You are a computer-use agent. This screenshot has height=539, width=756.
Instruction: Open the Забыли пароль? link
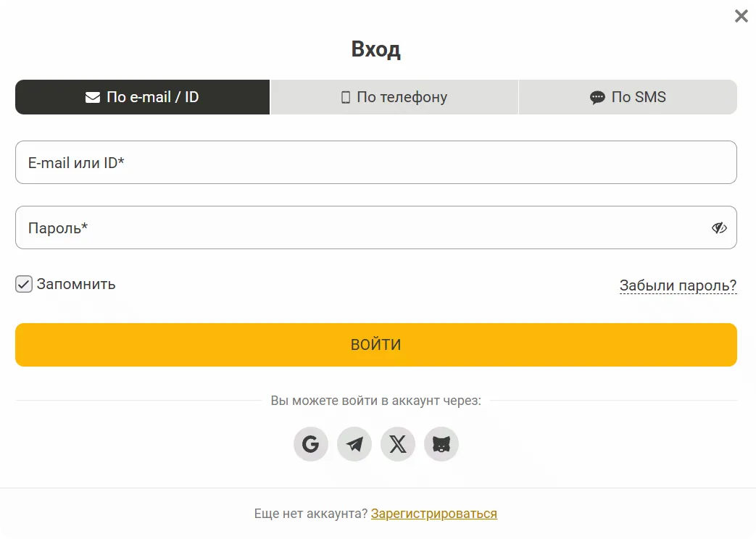coord(678,285)
